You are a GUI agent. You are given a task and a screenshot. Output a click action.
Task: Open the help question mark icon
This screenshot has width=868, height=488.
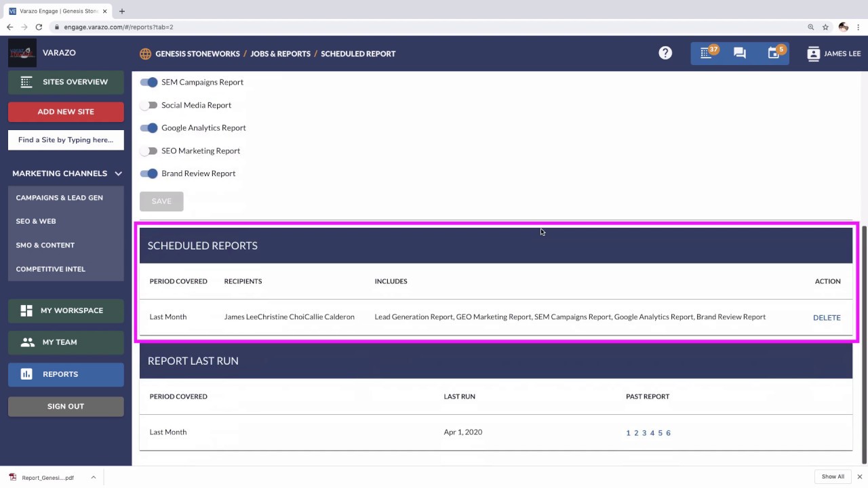[665, 53]
